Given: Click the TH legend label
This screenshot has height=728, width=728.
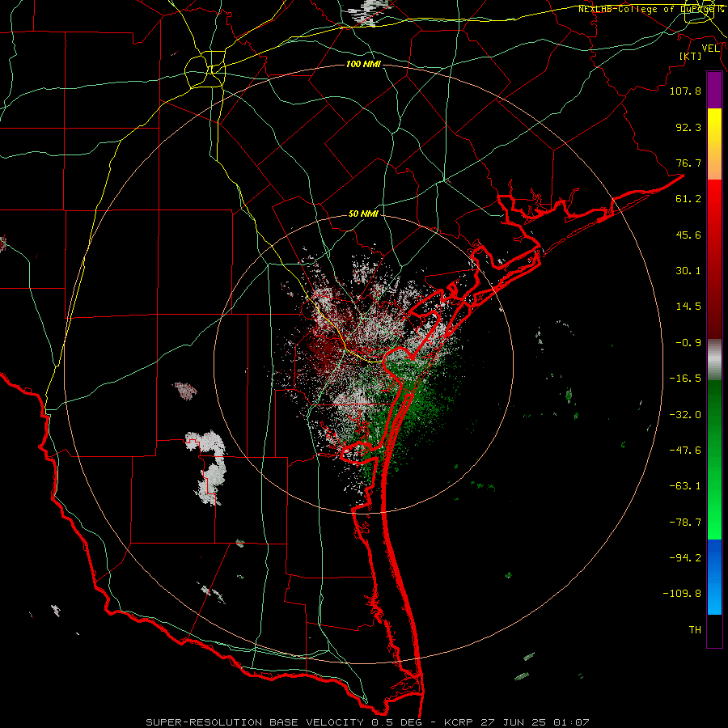Looking at the screenshot, I should [x=695, y=630].
